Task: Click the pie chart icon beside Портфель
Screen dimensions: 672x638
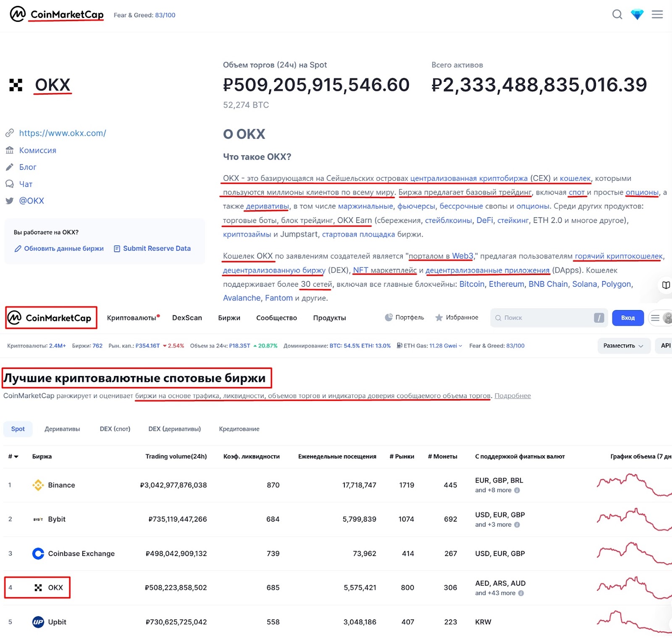Action: (x=389, y=318)
